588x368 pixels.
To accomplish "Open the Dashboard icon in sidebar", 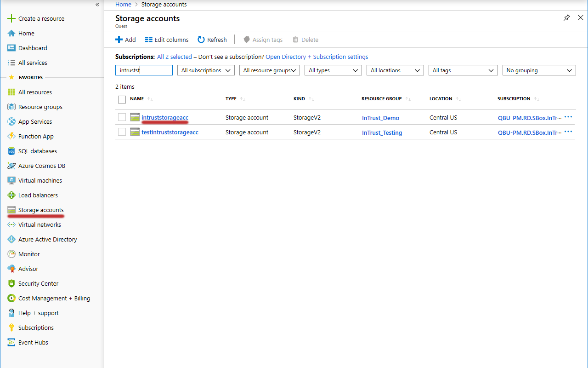I will point(11,48).
